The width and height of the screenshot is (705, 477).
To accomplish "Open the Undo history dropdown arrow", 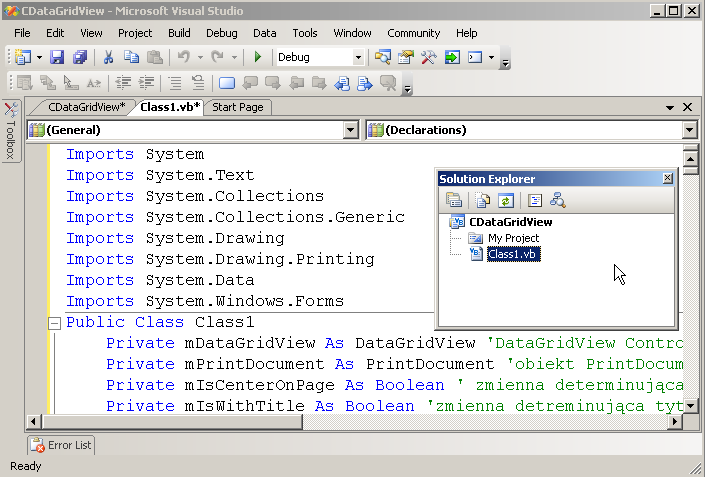I will 200,58.
